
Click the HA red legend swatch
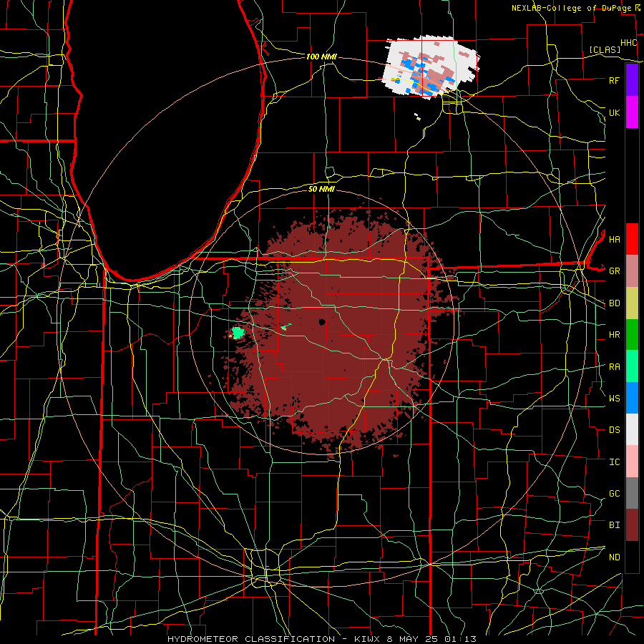pos(632,239)
